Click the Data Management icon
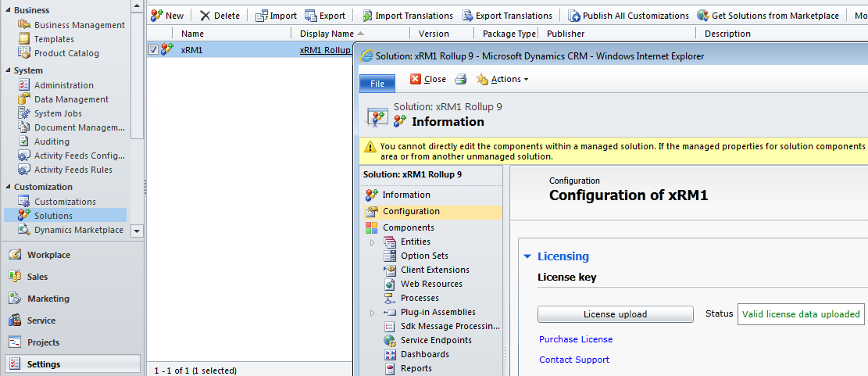Screen dimensions: 868x376 [x=23, y=99]
